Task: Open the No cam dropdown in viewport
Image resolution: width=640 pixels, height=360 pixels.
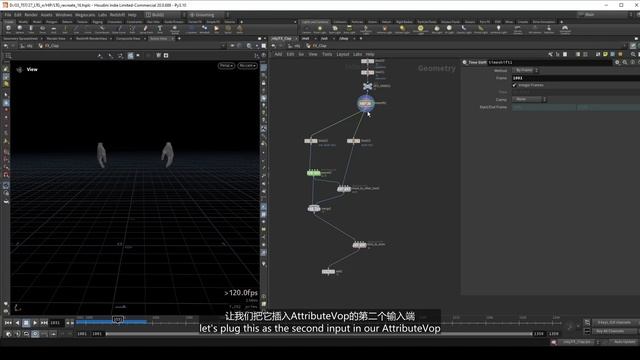Action: [x=247, y=66]
